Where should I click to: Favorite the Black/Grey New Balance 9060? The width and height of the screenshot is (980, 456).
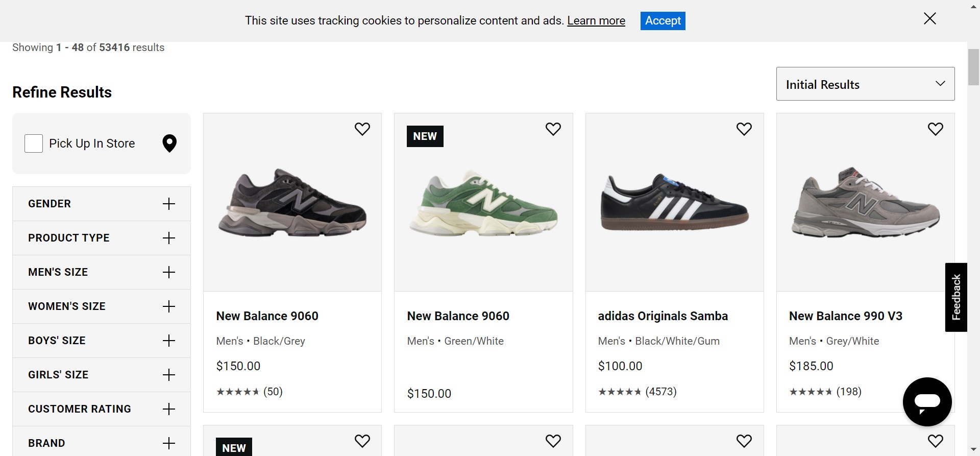pyautogui.click(x=362, y=129)
